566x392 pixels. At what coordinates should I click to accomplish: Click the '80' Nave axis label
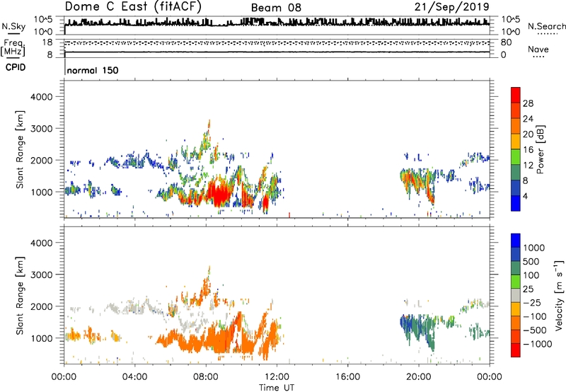pyautogui.click(x=506, y=42)
